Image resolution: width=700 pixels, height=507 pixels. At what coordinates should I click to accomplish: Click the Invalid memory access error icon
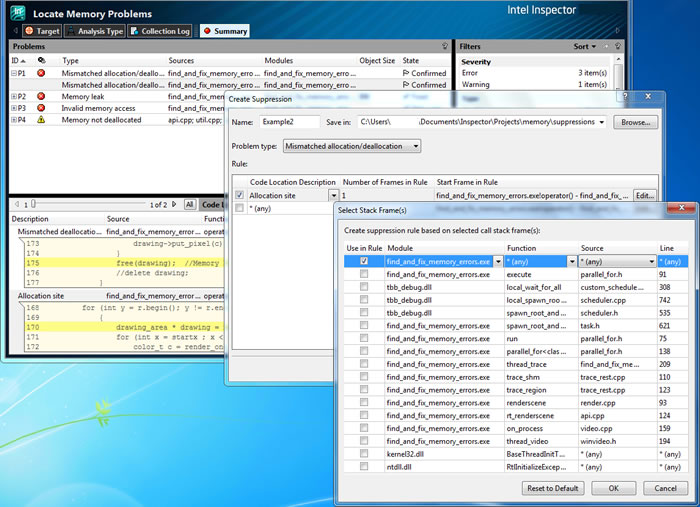[x=42, y=108]
